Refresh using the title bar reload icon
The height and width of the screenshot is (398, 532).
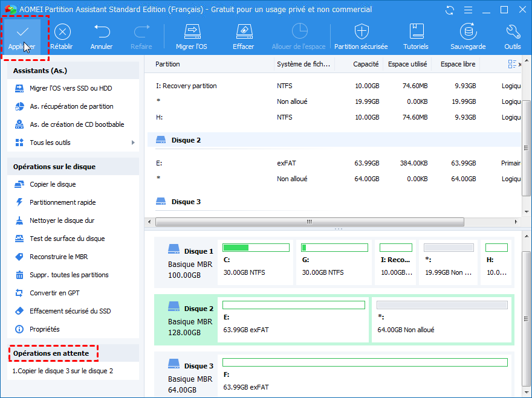449,10
